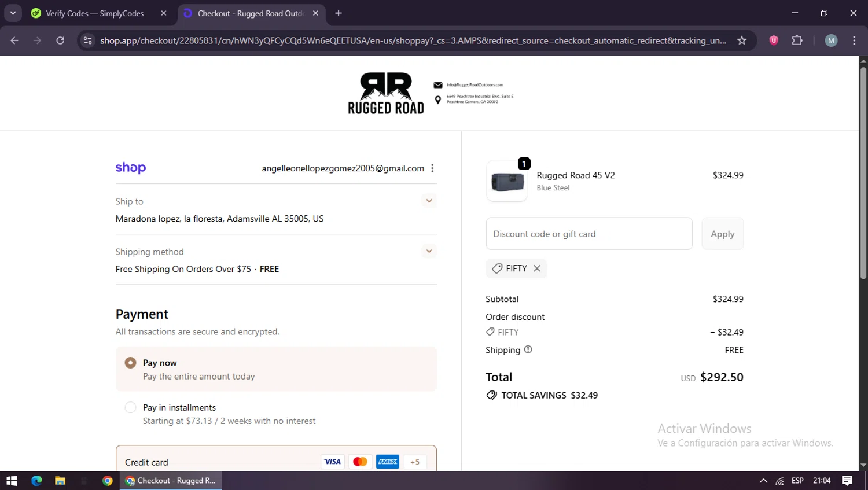The width and height of the screenshot is (868, 490).
Task: Launch Microsoft Edge from taskbar
Action: click(36, 481)
